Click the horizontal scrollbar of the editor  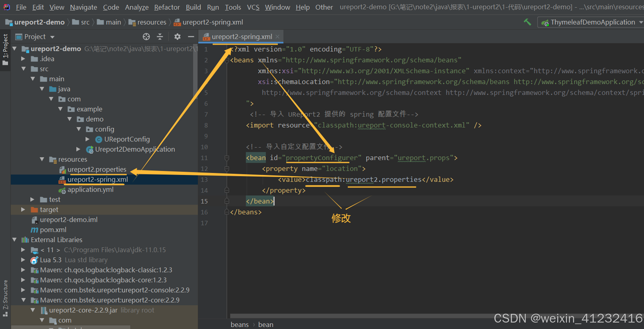pyautogui.click(x=359, y=316)
